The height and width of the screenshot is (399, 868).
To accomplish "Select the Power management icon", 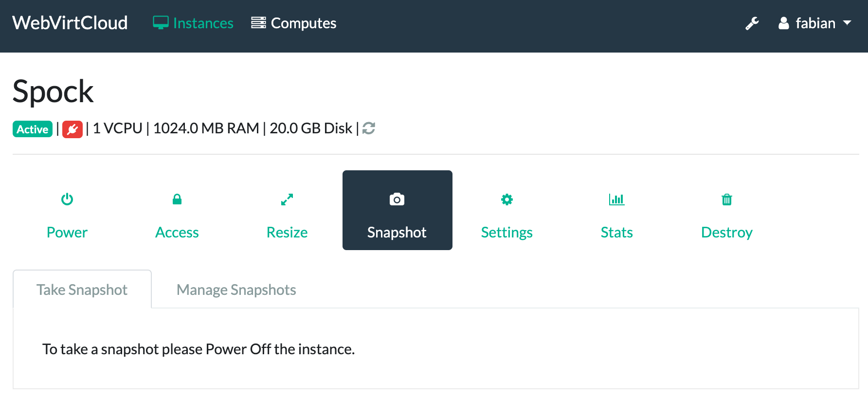I will (x=67, y=199).
